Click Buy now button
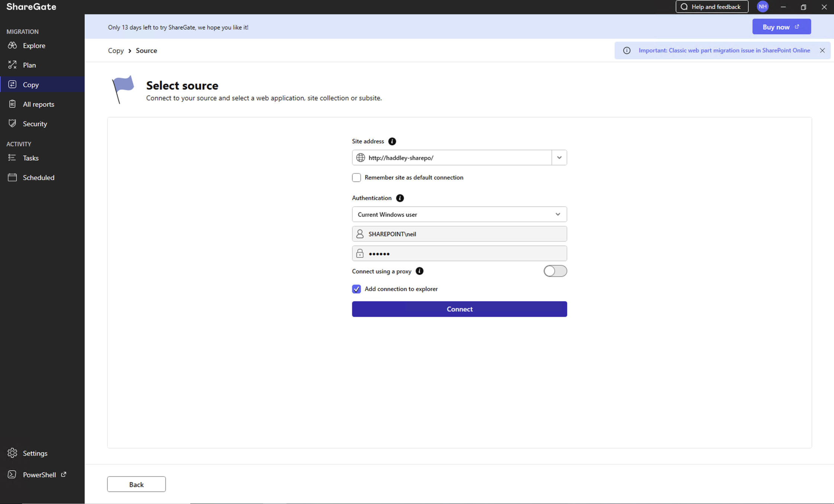Image resolution: width=834 pixels, height=504 pixels. pyautogui.click(x=781, y=27)
